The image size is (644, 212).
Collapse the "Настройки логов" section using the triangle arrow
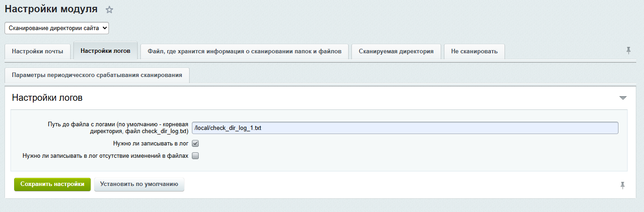pyautogui.click(x=623, y=98)
